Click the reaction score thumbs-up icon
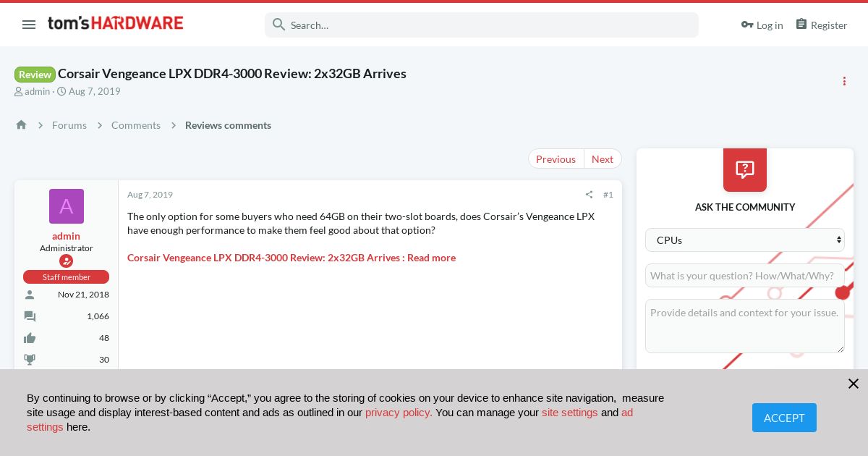This screenshot has width=868, height=456. click(30, 338)
